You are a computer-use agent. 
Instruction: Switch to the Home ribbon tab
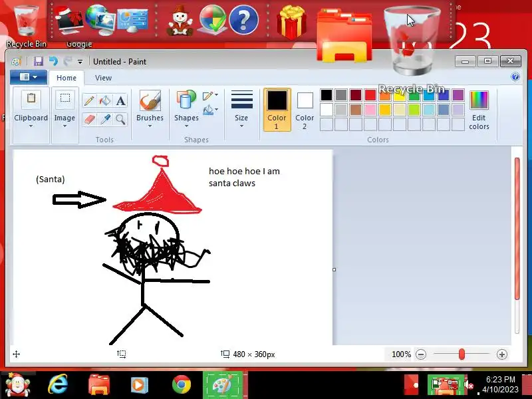66,78
